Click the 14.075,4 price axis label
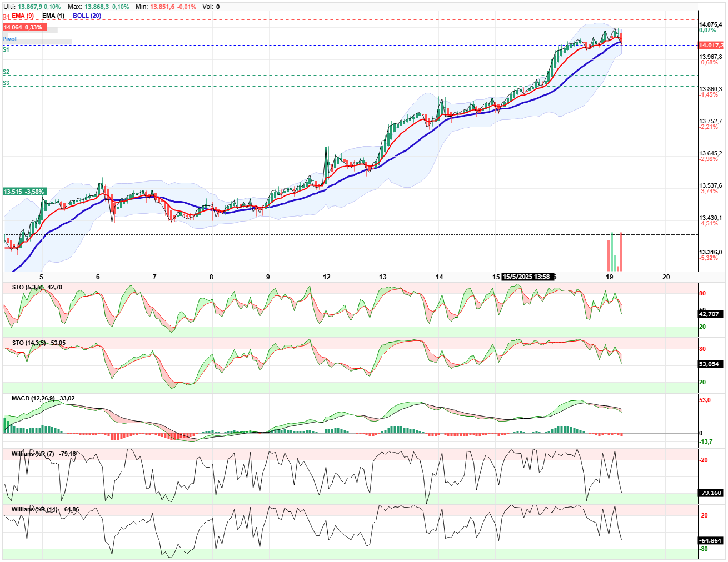Viewport: 728px width, 562px height. (711, 24)
